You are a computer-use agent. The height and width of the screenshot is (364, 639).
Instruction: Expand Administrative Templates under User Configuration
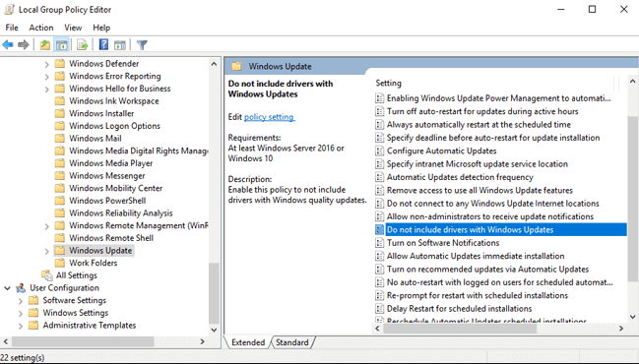point(21,326)
